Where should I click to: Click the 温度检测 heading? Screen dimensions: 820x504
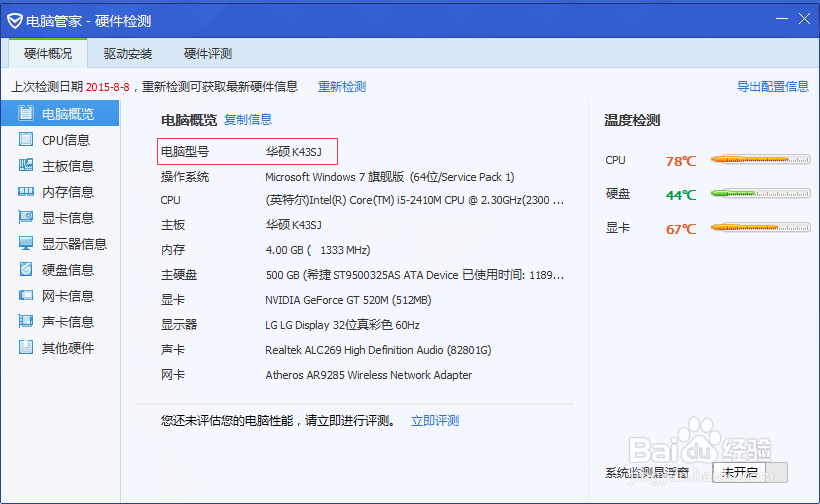(x=632, y=120)
